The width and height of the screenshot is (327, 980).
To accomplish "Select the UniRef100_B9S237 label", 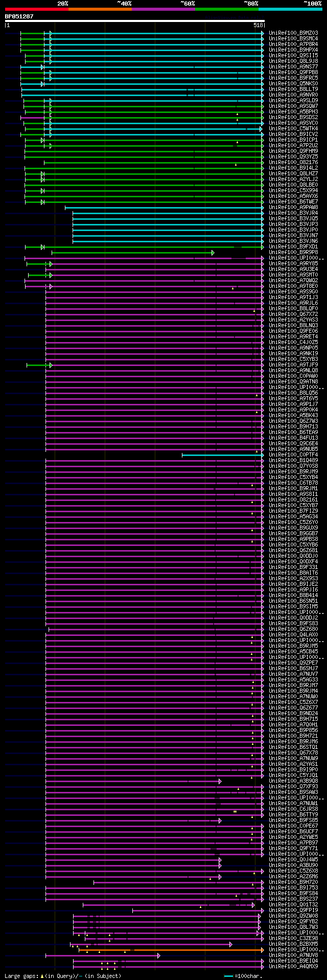I will click(293, 899).
